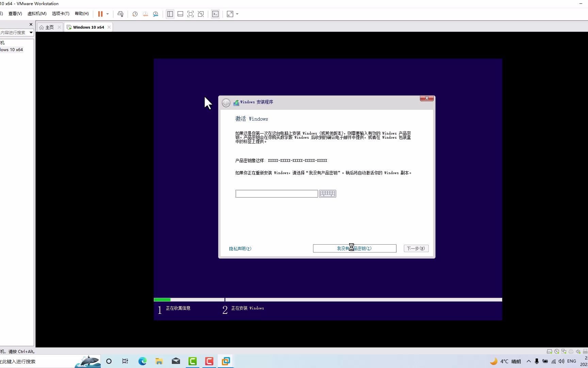Switch the ENG input language indicator
The image size is (588, 368).
pyautogui.click(x=572, y=361)
